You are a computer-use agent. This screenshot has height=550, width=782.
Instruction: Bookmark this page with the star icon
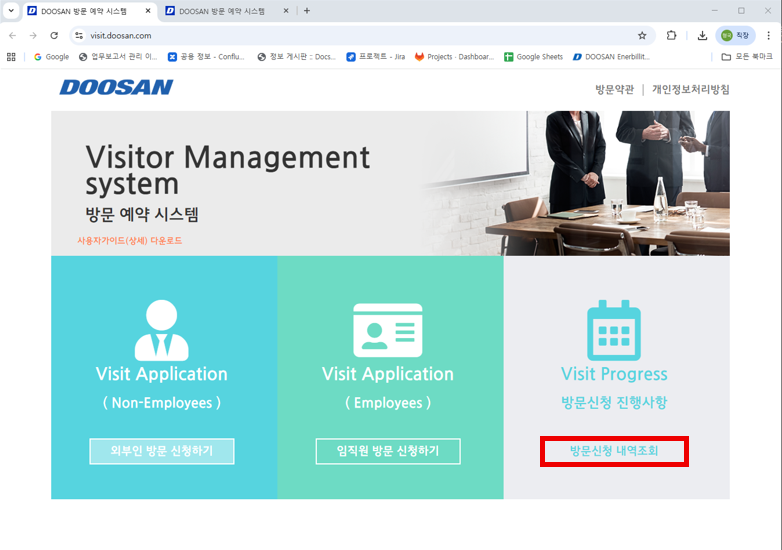[x=642, y=35]
